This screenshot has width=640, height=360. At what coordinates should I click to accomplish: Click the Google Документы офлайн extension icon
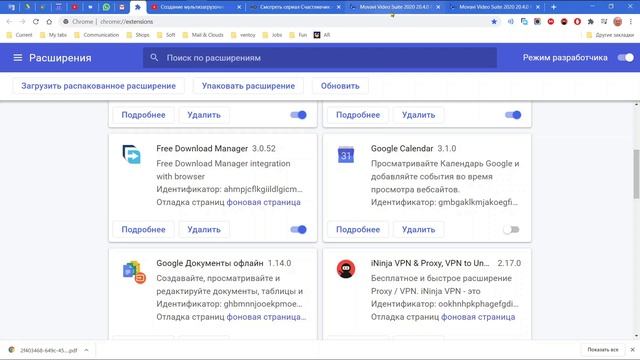pos(134,272)
